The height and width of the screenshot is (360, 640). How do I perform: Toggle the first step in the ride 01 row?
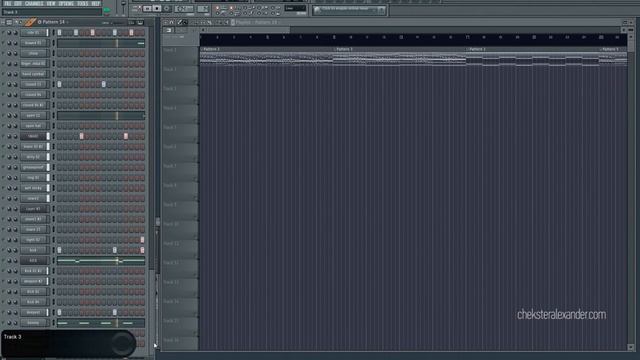(x=60, y=33)
